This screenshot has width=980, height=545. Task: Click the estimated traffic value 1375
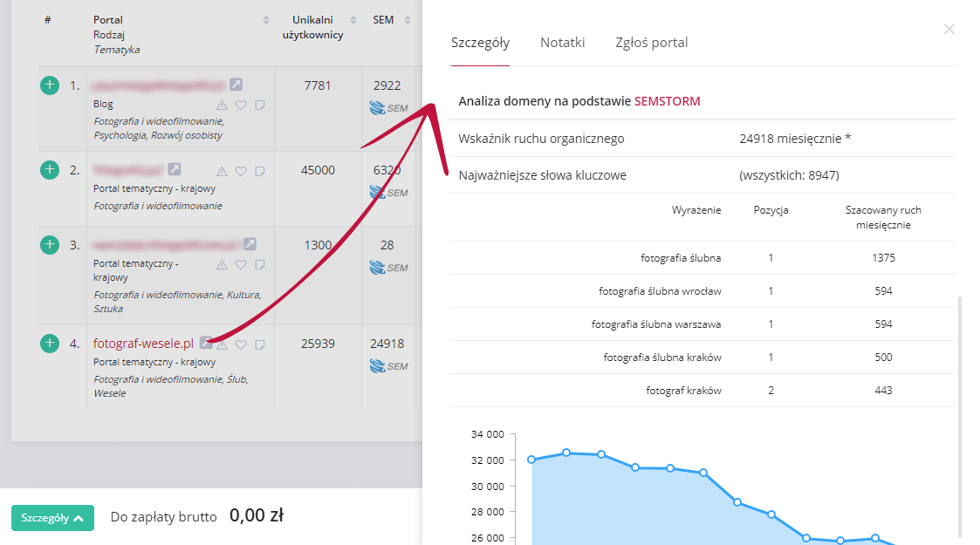(x=884, y=258)
